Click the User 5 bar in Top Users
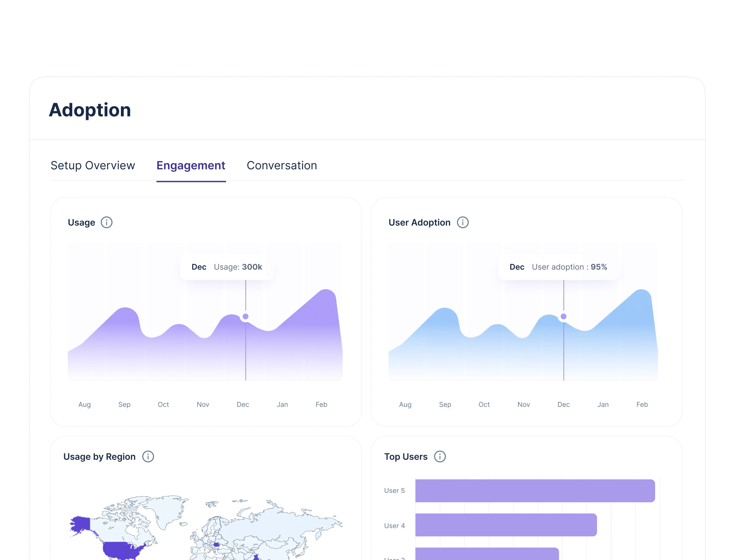 (x=535, y=491)
